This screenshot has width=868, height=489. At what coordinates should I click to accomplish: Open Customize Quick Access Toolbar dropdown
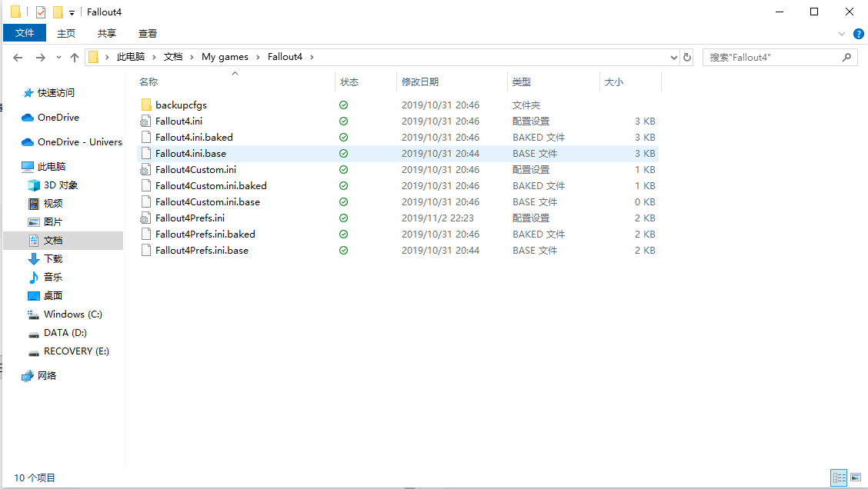(72, 12)
